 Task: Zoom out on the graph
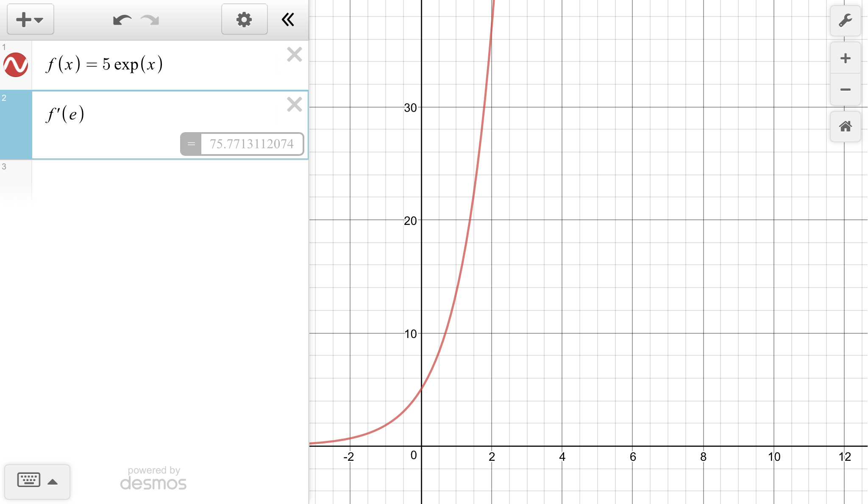click(845, 89)
